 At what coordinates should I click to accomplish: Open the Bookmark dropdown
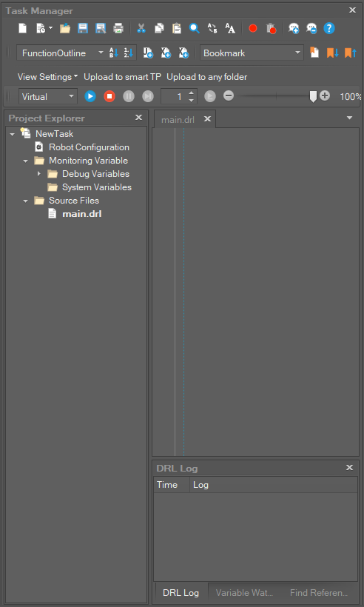(x=252, y=53)
